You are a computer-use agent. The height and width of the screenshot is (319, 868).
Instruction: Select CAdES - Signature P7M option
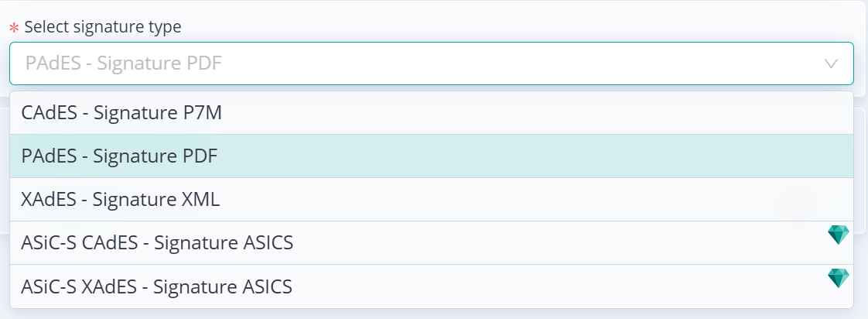tap(431, 113)
